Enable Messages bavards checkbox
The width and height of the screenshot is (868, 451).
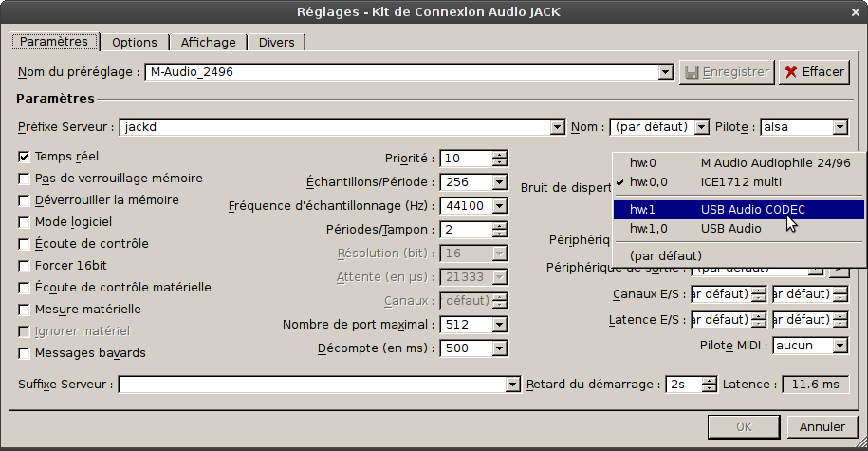(24, 353)
